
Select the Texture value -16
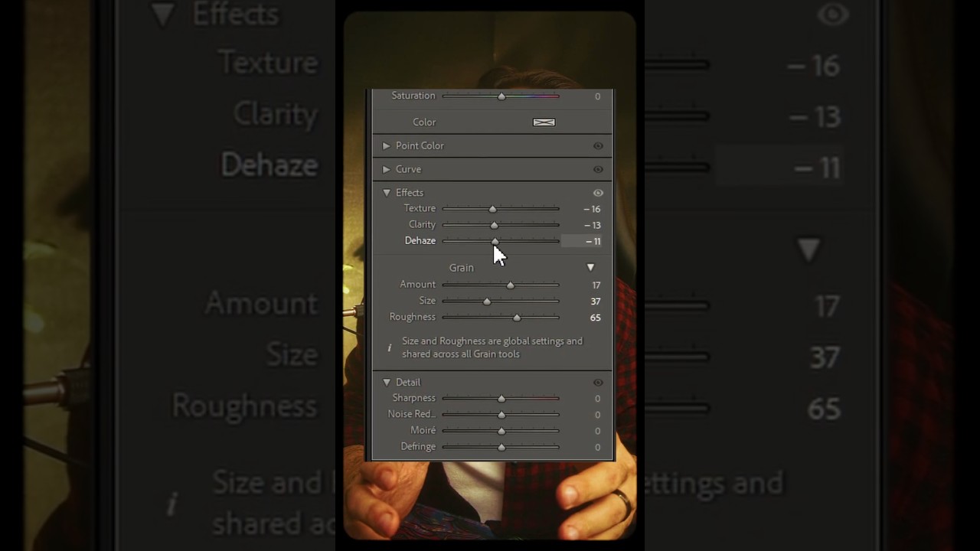pyautogui.click(x=592, y=209)
